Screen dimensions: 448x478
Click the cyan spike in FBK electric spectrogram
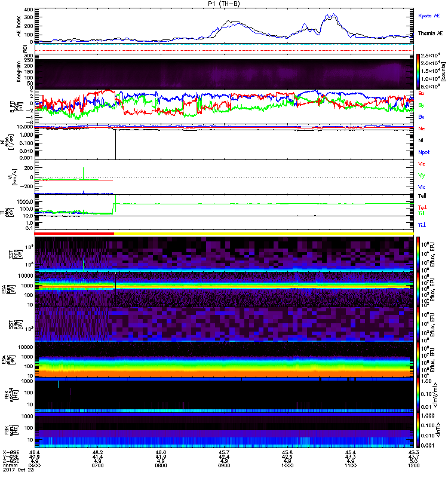(58, 384)
